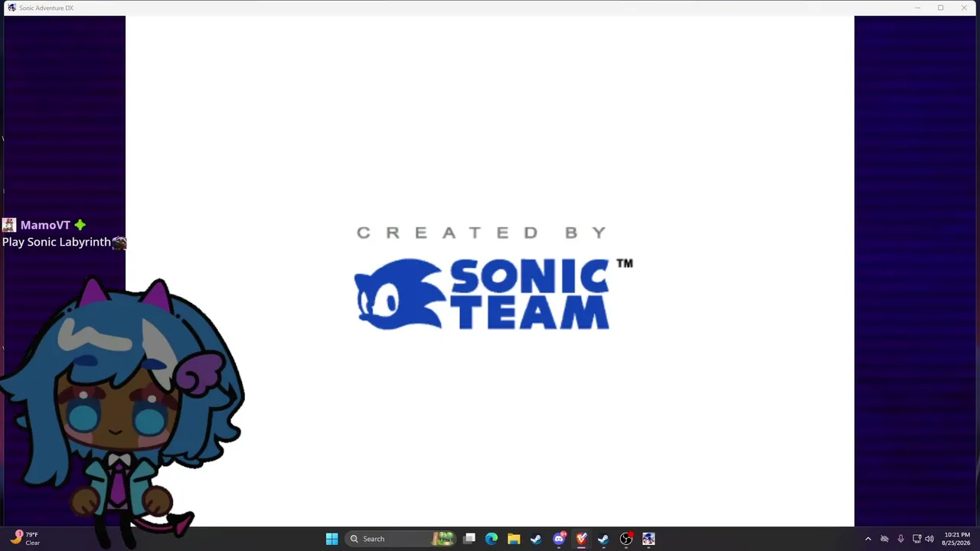
Task: Open Task View on the taskbar
Action: coord(469,539)
